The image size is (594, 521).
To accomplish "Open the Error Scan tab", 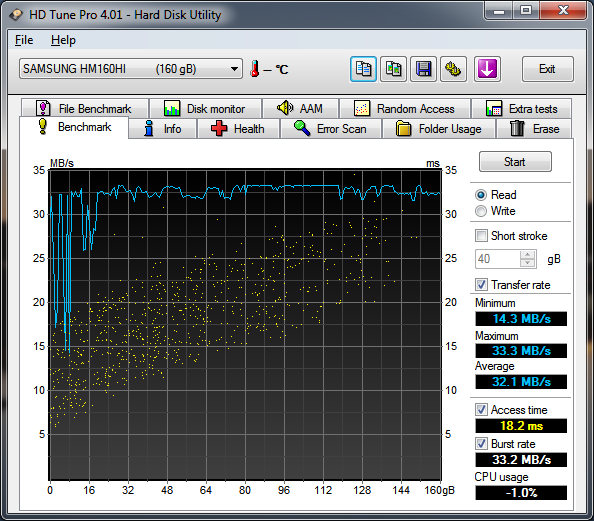I will (x=331, y=129).
